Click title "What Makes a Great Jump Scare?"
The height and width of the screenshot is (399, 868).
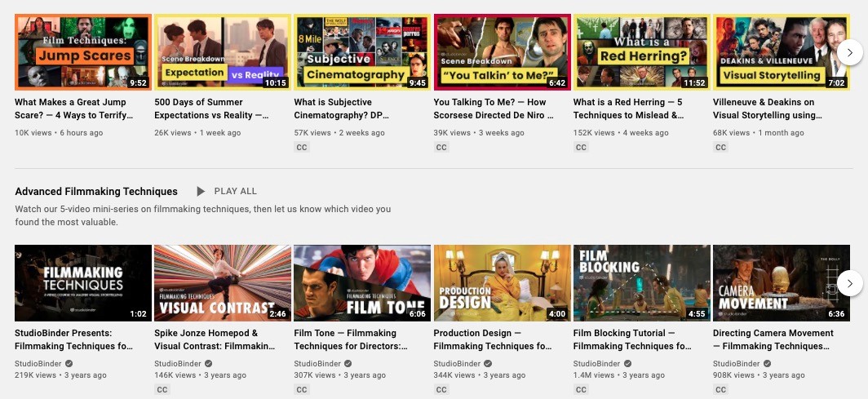pyautogui.click(x=74, y=109)
